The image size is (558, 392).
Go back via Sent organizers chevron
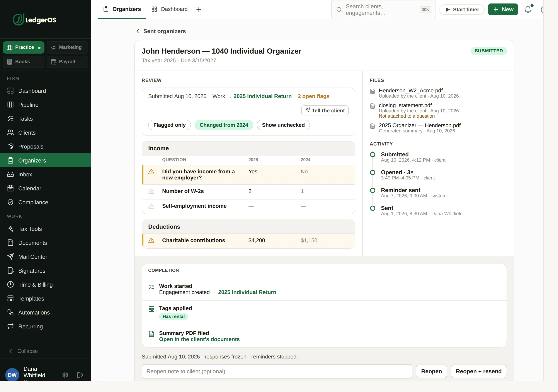(138, 31)
